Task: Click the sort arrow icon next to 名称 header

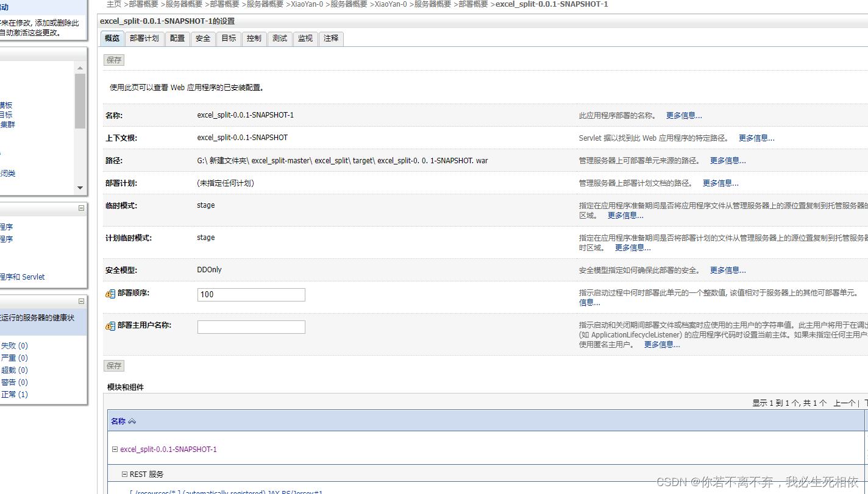Action: coord(132,422)
